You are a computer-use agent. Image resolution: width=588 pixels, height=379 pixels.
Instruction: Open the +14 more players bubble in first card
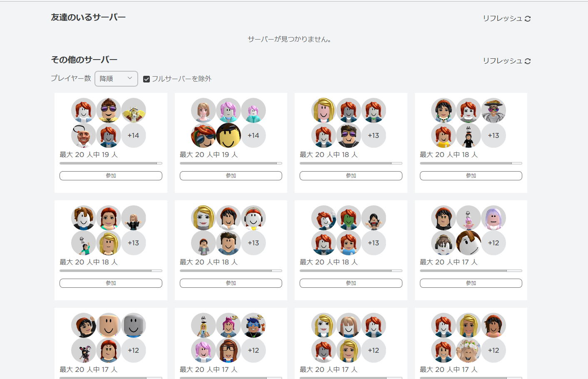(x=134, y=135)
